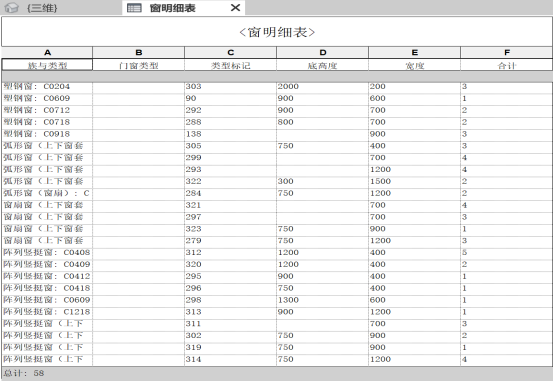
Task: Click type mark 305 cell
Action: (230, 146)
